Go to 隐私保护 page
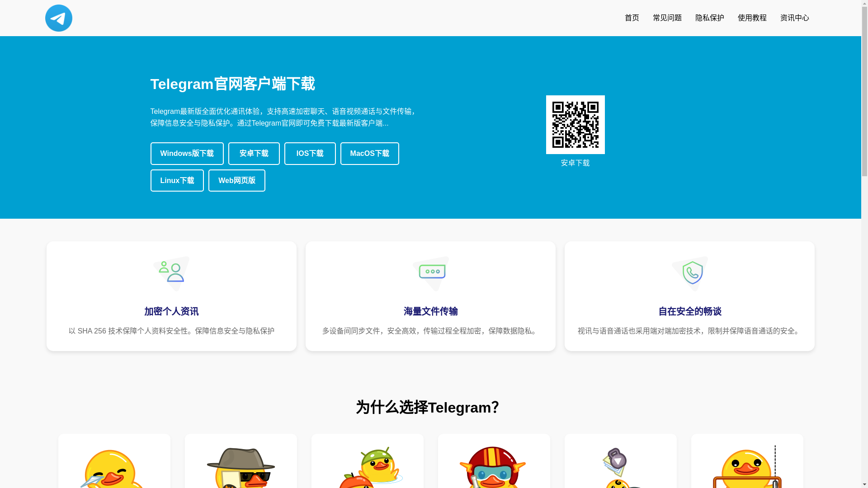The width and height of the screenshot is (868, 488). tap(710, 18)
